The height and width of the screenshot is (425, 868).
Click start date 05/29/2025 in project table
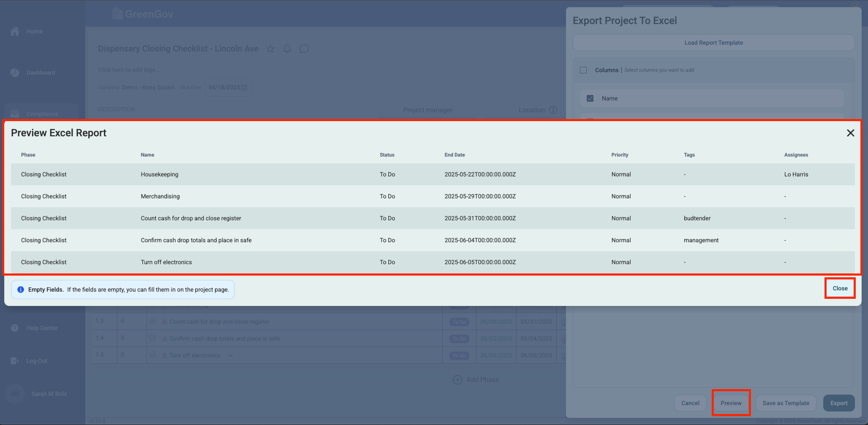pos(496,322)
